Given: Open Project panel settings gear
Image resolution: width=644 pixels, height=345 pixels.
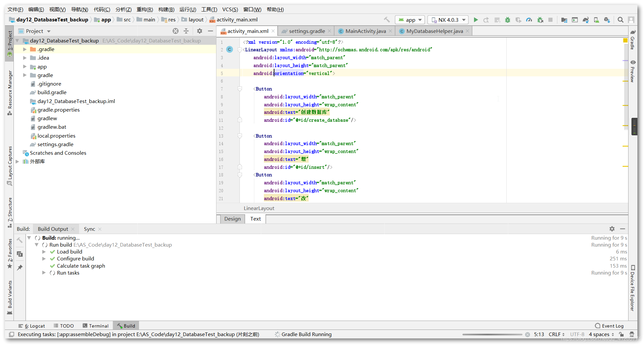Looking at the screenshot, I should point(200,31).
